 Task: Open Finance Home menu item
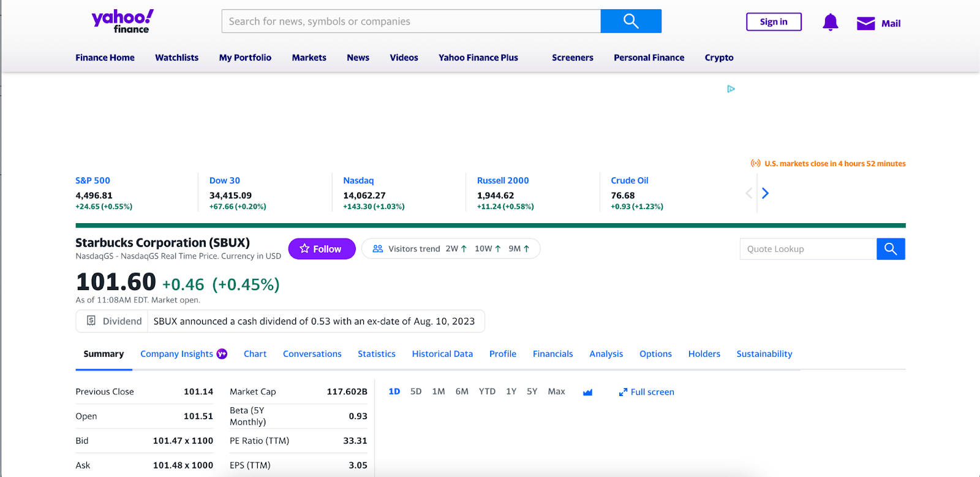pos(105,58)
